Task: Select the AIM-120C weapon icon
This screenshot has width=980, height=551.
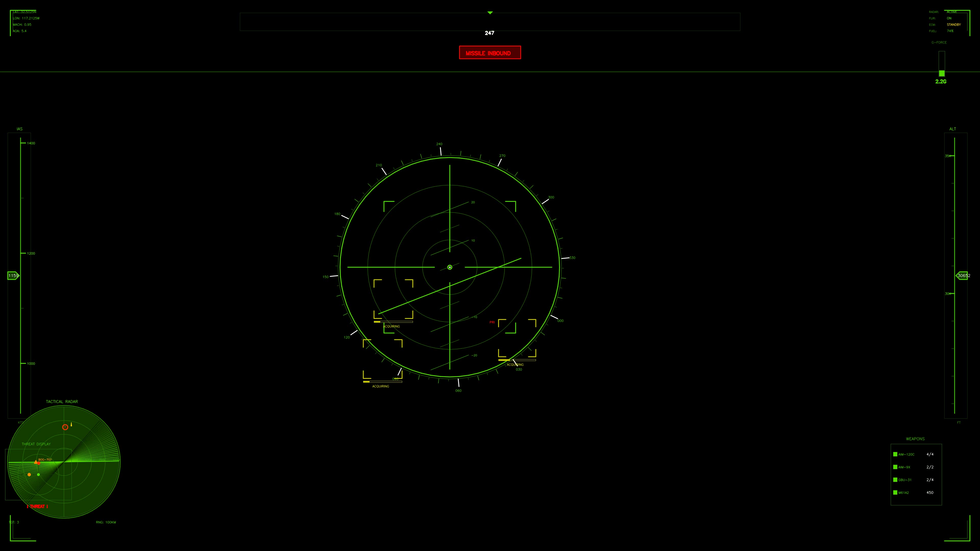Action: click(896, 454)
